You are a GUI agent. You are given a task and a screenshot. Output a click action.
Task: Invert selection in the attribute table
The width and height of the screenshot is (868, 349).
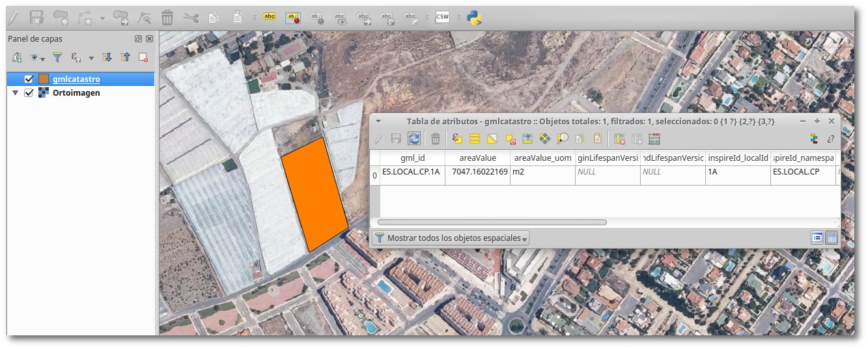click(x=492, y=139)
